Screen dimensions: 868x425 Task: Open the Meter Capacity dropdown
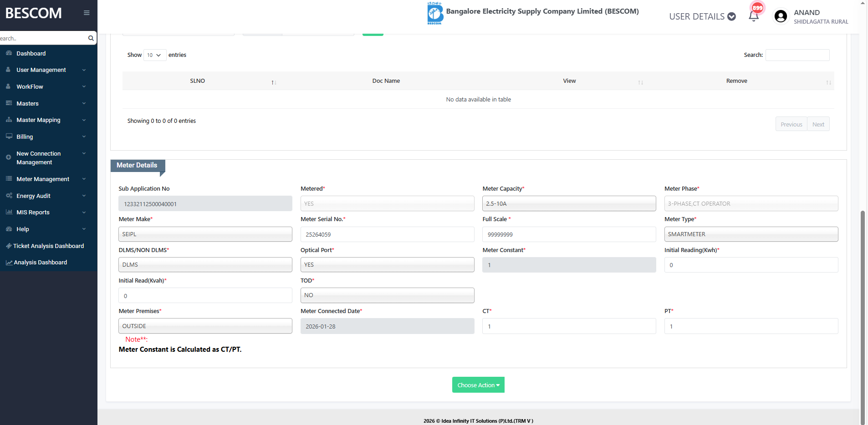click(x=569, y=203)
